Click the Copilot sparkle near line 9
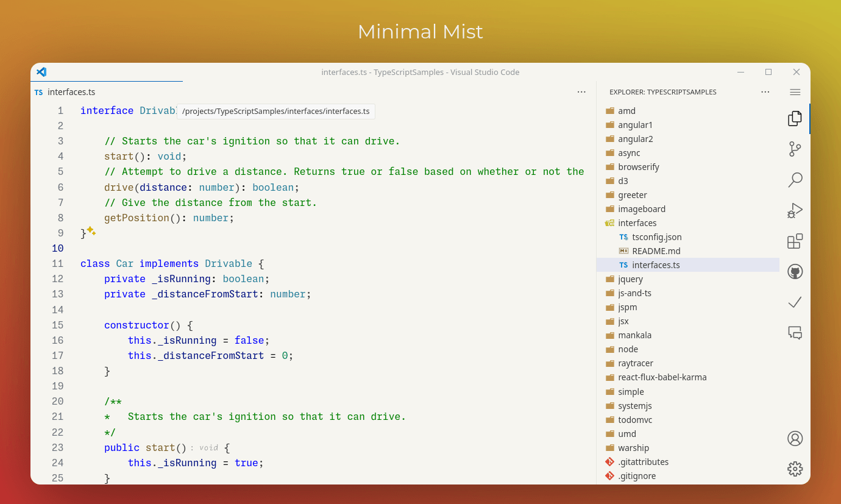This screenshot has width=841, height=504. click(90, 231)
